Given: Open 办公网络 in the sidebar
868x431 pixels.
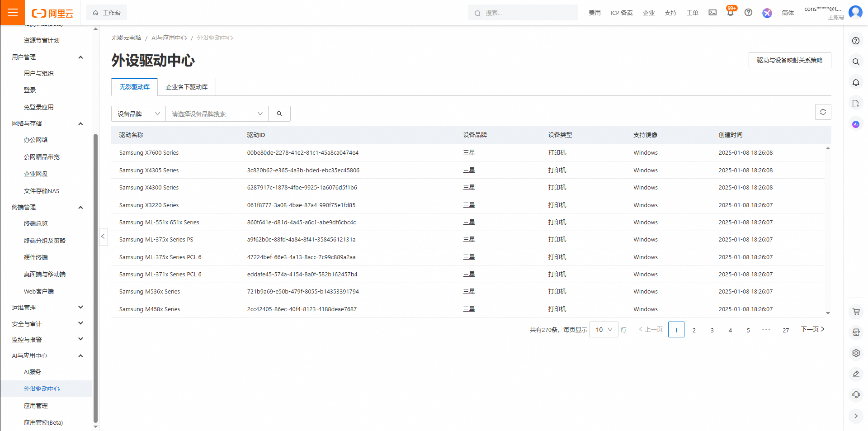Looking at the screenshot, I should (36, 140).
